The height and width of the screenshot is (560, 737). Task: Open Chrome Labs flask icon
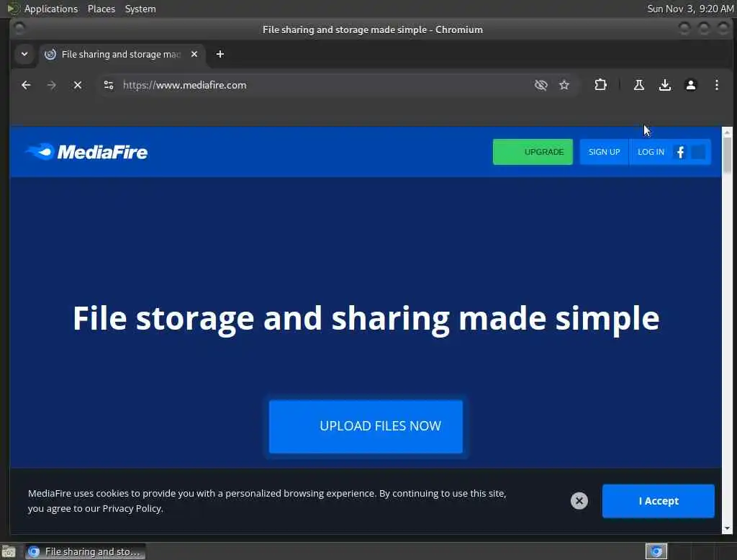tap(639, 85)
